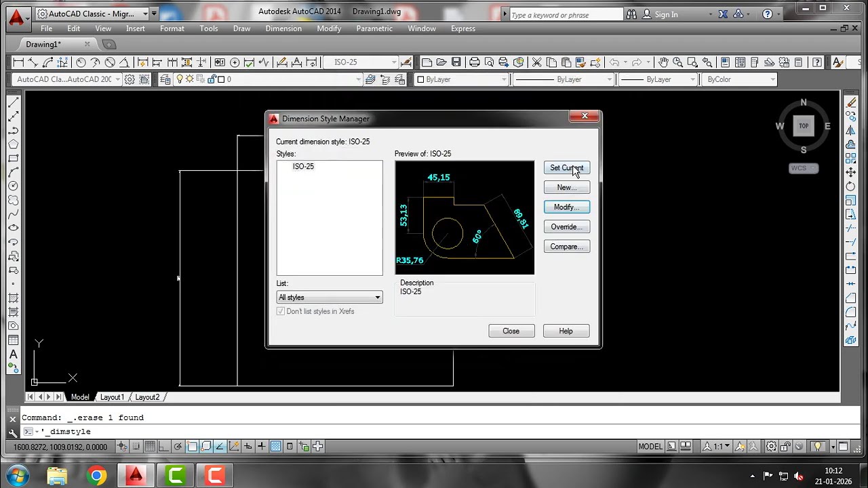The height and width of the screenshot is (488, 868).
Task: Select the Aligned dimension tool icon
Action: 33,62
